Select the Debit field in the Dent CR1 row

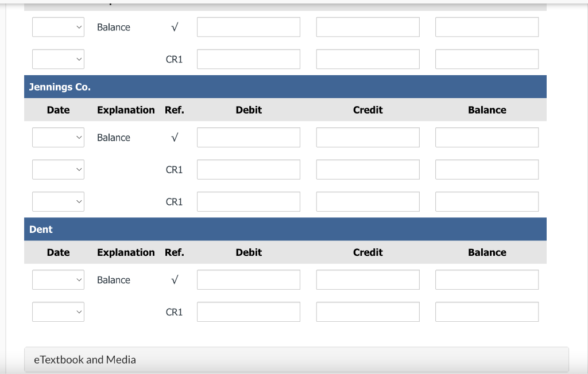[x=248, y=311]
